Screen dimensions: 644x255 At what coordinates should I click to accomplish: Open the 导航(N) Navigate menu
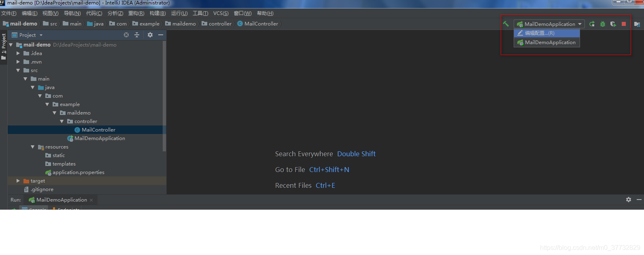coord(72,13)
